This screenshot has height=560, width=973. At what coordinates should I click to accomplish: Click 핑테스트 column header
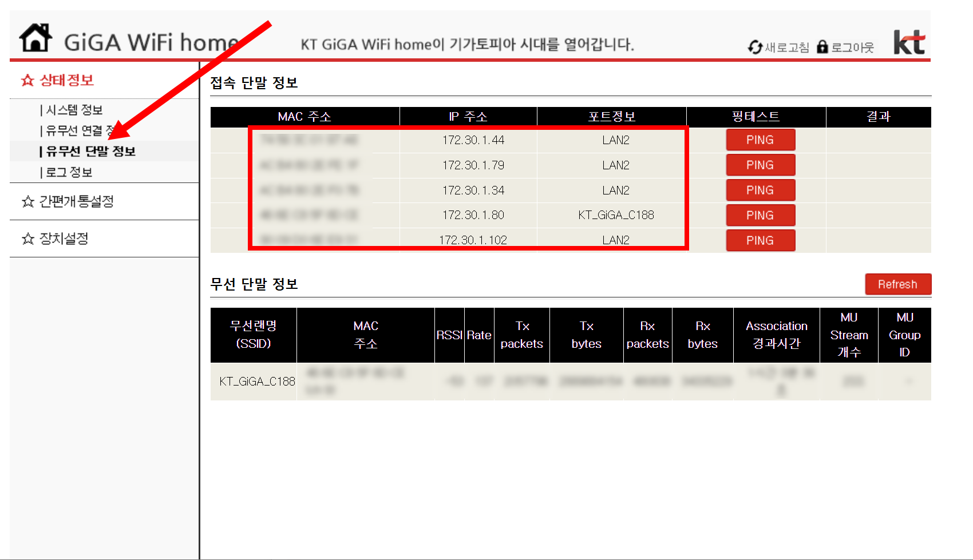pos(756,117)
